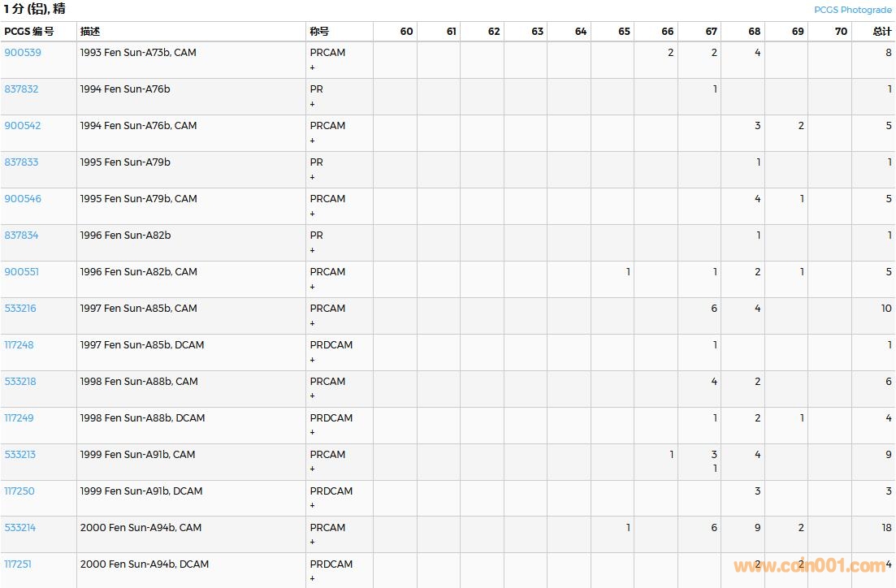Expand plus sign for 1998 Fen Sun-A88b, DCAM
Viewport: 896px width, 588px height.
coord(313,433)
